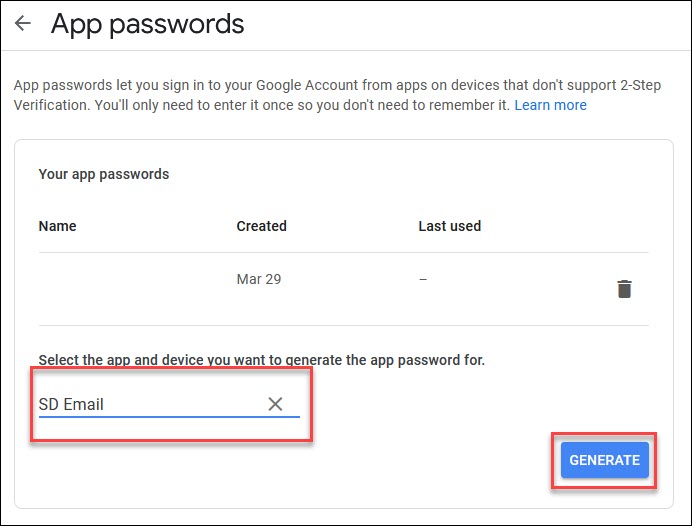Image resolution: width=692 pixels, height=526 pixels.
Task: Select the Created column header
Action: point(261,226)
